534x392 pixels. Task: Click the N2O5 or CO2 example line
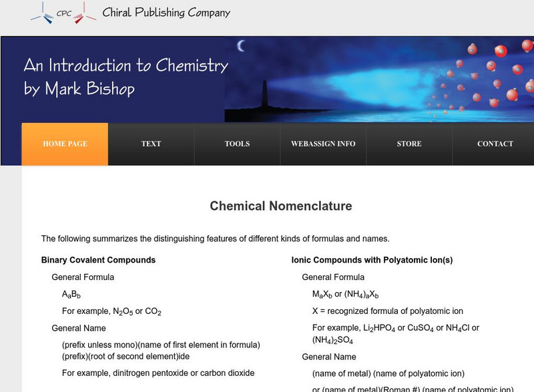point(112,311)
